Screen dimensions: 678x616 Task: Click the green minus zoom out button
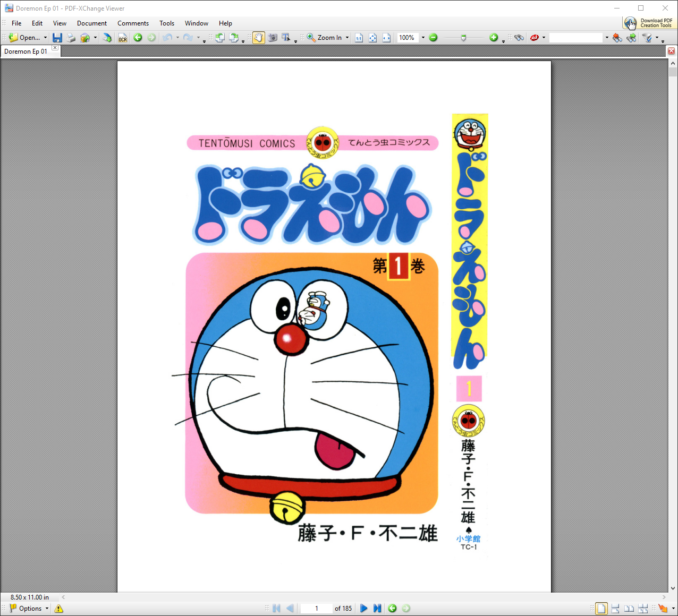(433, 38)
